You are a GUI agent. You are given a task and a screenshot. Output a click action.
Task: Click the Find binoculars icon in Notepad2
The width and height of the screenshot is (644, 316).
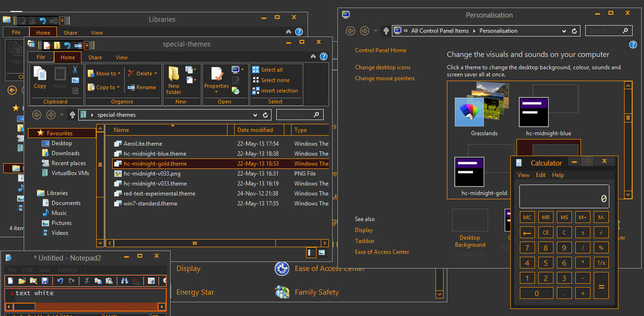[x=125, y=281]
